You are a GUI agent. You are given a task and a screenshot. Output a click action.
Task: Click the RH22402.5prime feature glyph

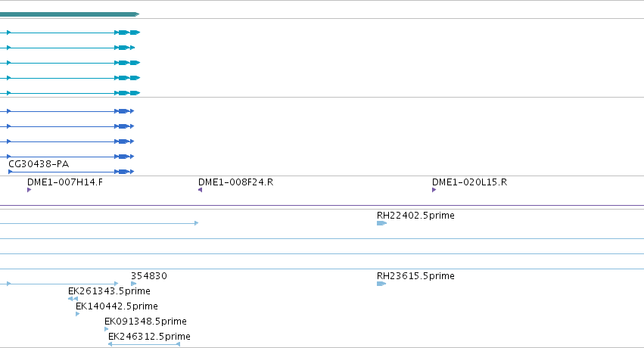click(x=381, y=223)
